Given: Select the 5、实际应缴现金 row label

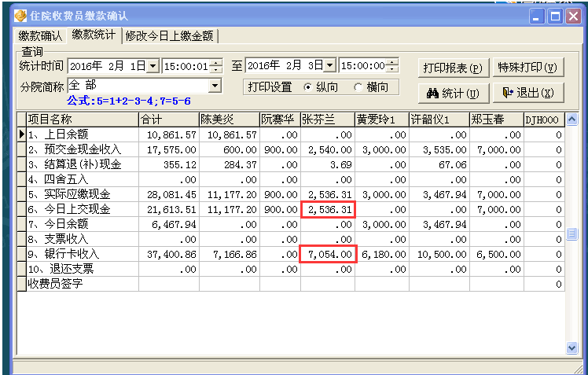Looking at the screenshot, I should pos(83,194).
